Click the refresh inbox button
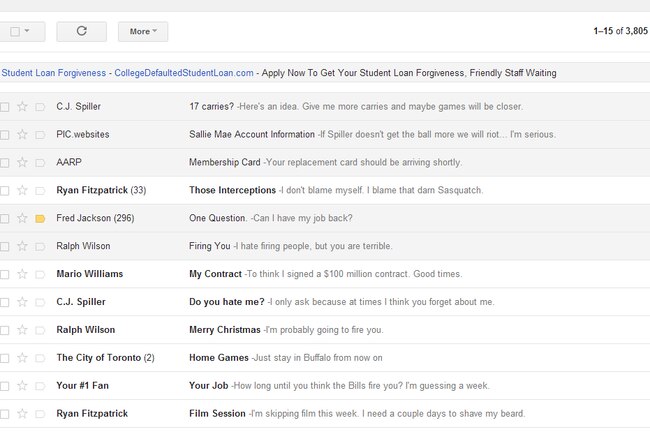The height and width of the screenshot is (432, 650). pos(82,32)
